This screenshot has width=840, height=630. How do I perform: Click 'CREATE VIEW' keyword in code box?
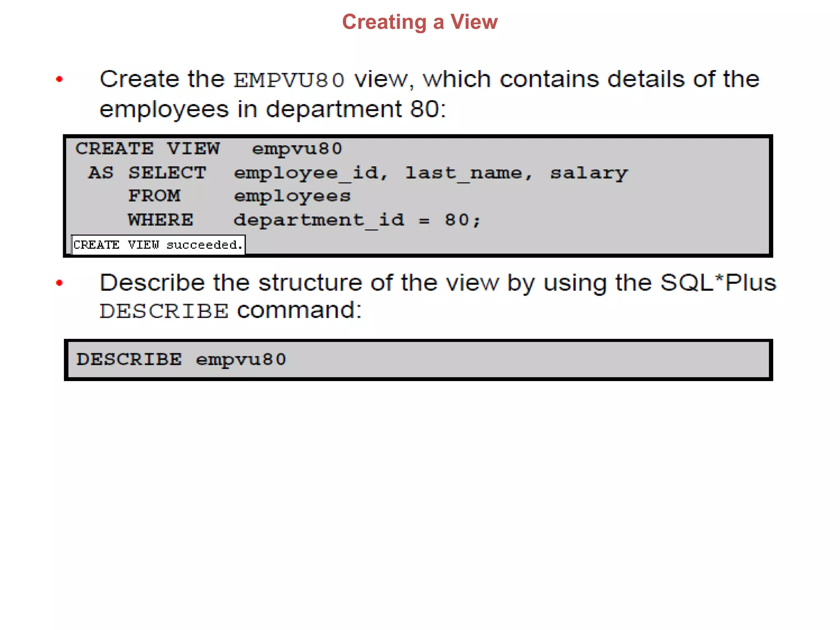(148, 148)
